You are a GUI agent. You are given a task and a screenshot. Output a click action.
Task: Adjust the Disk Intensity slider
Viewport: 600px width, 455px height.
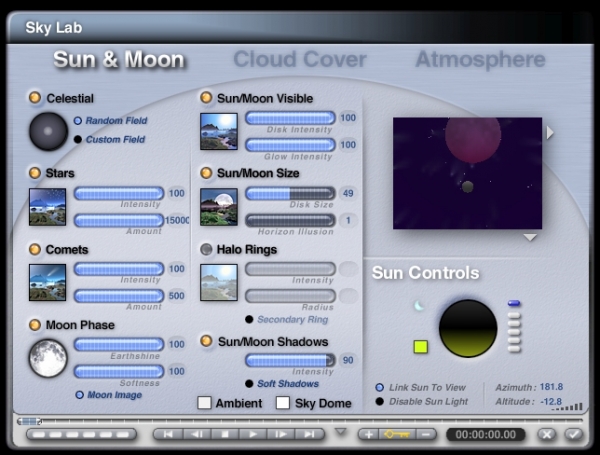(290, 118)
